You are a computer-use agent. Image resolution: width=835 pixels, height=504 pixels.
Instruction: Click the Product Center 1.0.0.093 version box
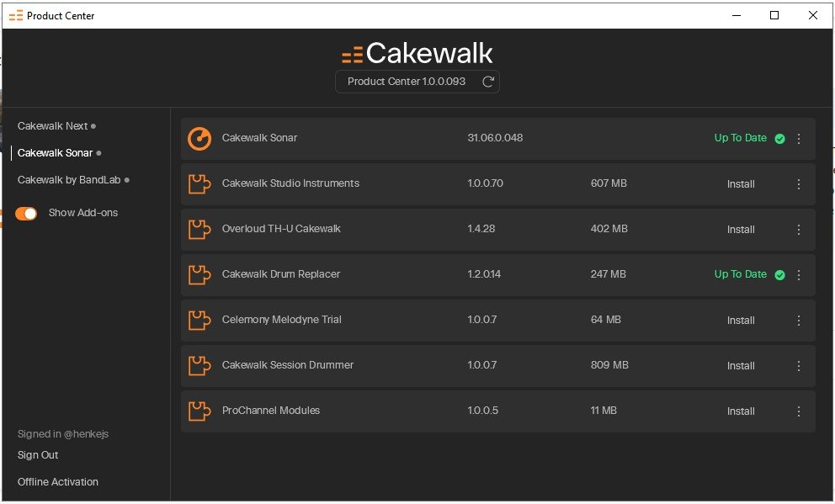417,82
